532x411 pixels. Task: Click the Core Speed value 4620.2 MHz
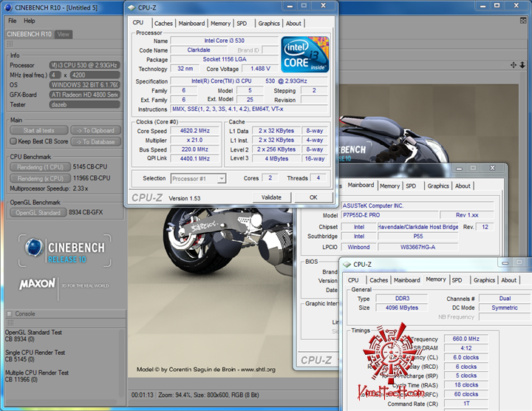pyautogui.click(x=195, y=131)
